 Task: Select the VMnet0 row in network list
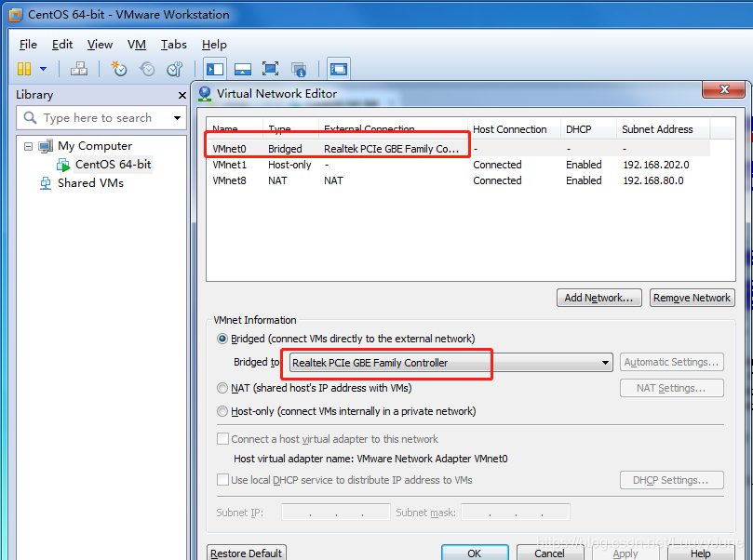pos(459,149)
